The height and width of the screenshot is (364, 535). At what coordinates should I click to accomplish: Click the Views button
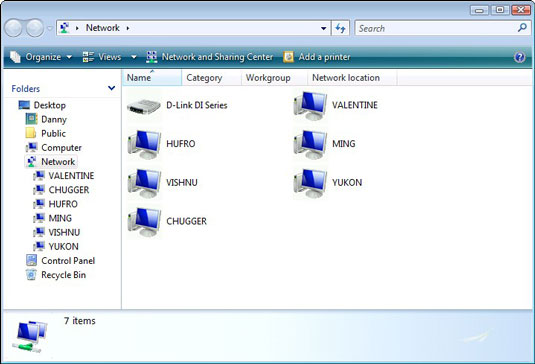pos(102,57)
